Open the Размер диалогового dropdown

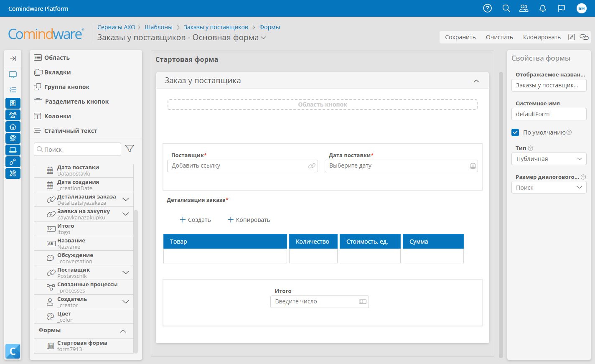(549, 188)
